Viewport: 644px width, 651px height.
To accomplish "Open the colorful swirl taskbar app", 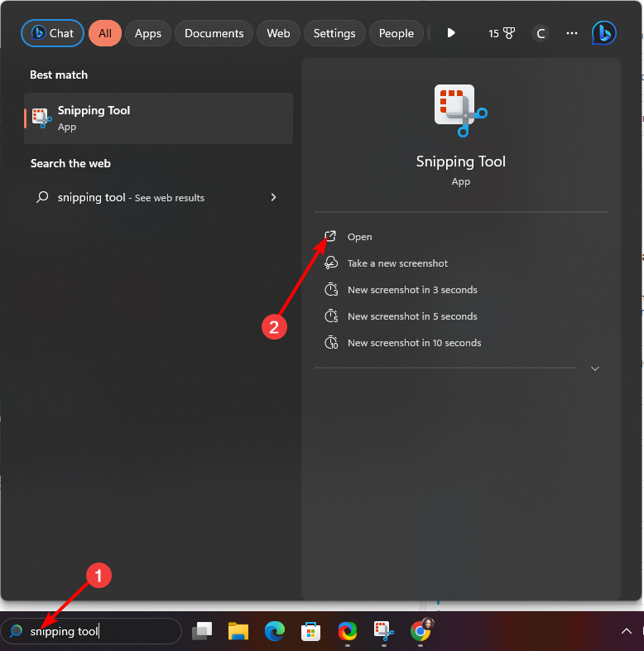I will (348, 631).
